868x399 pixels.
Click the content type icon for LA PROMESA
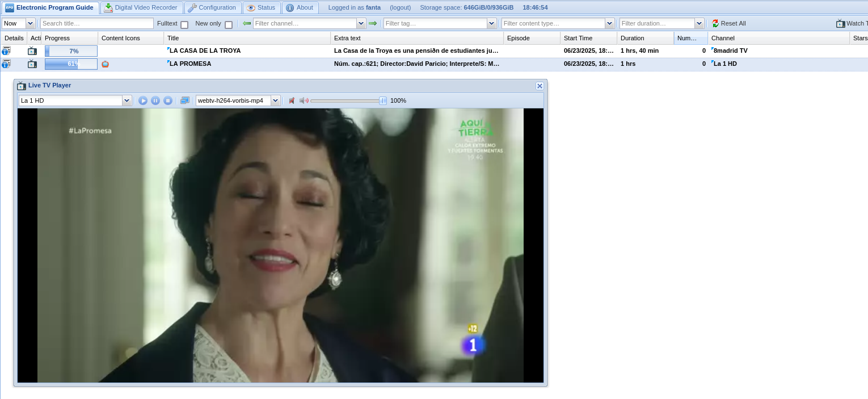click(x=105, y=64)
